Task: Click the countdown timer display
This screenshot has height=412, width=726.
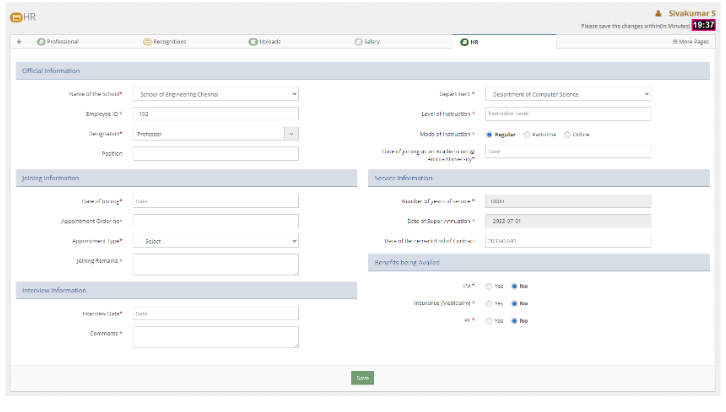Action: tap(703, 25)
